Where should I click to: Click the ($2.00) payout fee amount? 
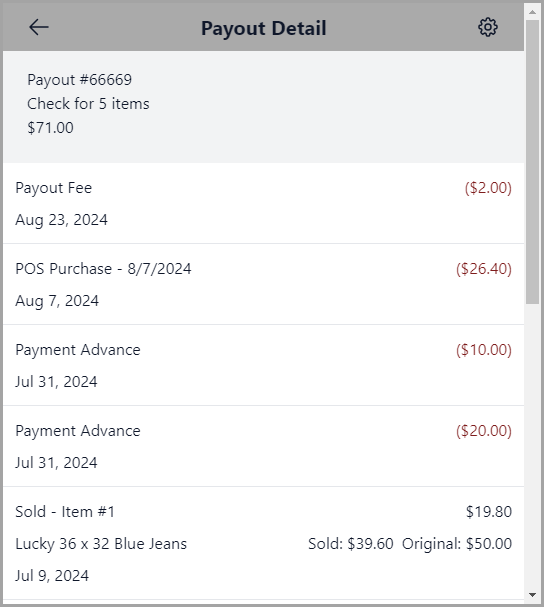tap(488, 188)
